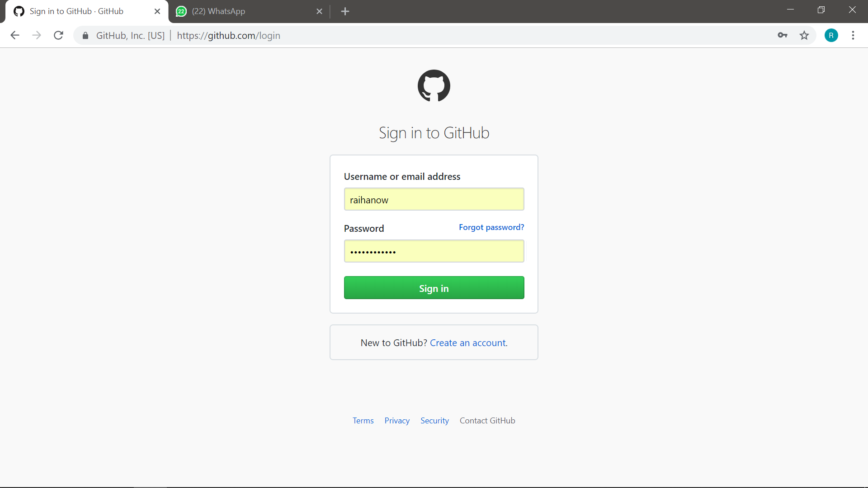
Task: Open the Chrome three-dot menu
Action: pyautogui.click(x=854, y=35)
